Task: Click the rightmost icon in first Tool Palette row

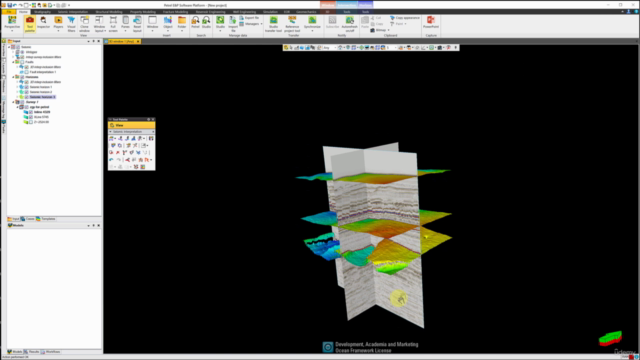Action: (151, 138)
